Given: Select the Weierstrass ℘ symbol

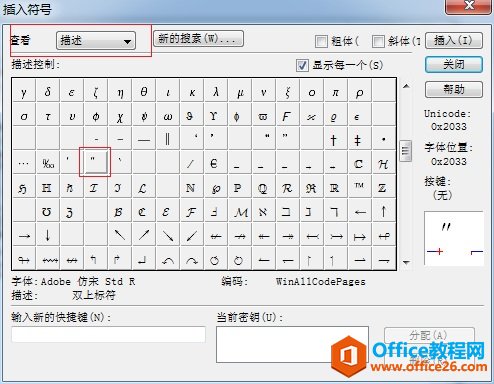Looking at the screenshot, I should [216, 187].
